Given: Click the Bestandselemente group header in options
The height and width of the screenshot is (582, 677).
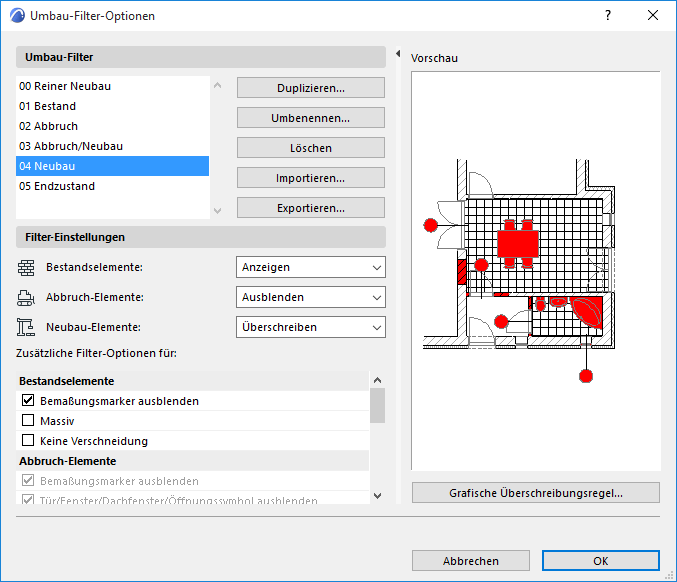Looking at the screenshot, I should 193,381.
